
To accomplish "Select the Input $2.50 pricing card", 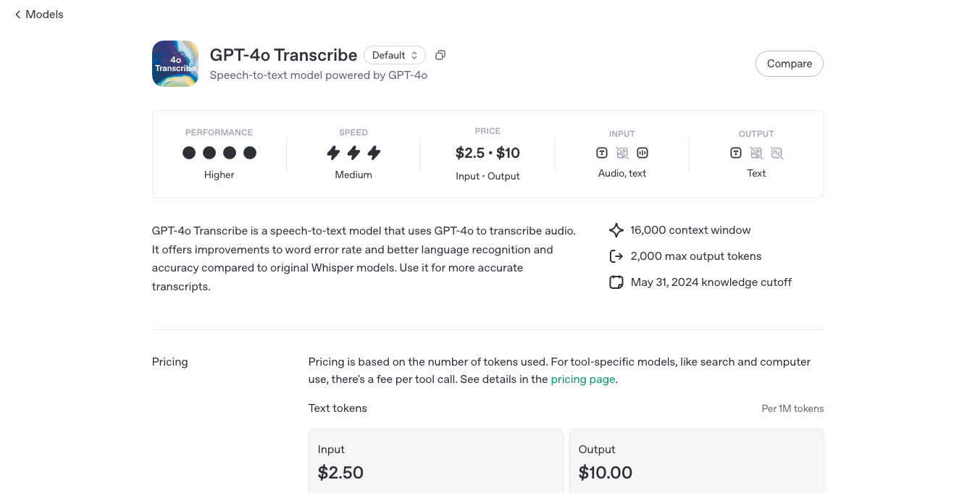I will pos(435,461).
